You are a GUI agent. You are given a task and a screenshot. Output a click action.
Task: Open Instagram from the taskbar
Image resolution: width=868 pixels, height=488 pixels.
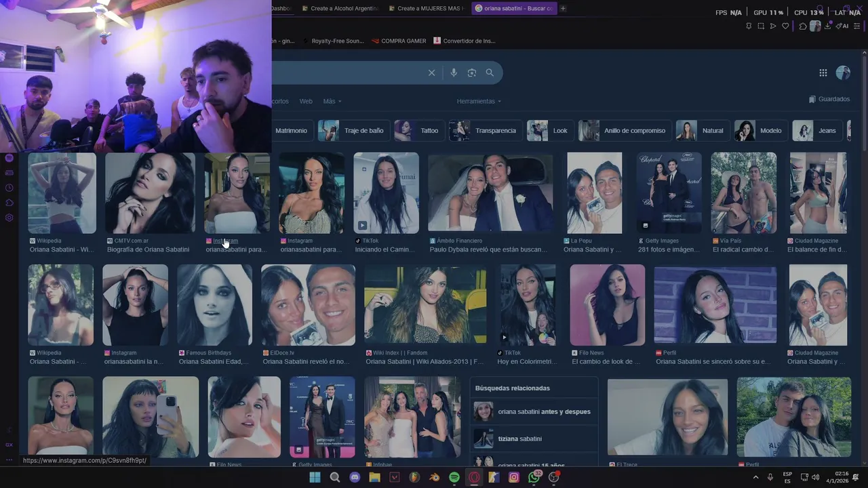(514, 477)
